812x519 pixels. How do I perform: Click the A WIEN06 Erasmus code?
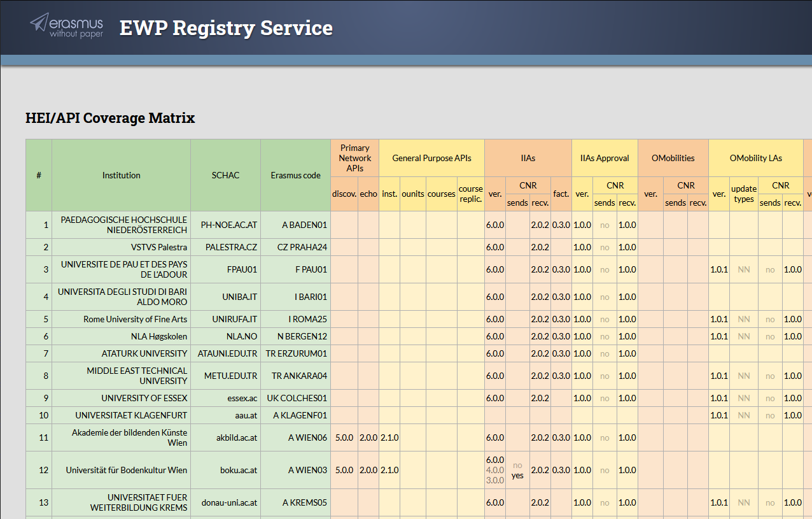pos(295,437)
